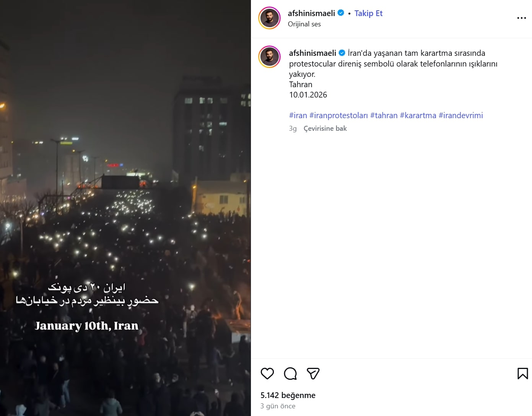Open #irandevrimi hashtag

tap(460, 115)
